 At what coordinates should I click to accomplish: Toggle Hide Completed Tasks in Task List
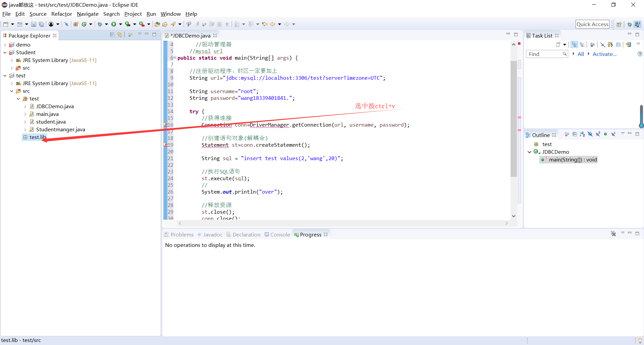[603, 45]
